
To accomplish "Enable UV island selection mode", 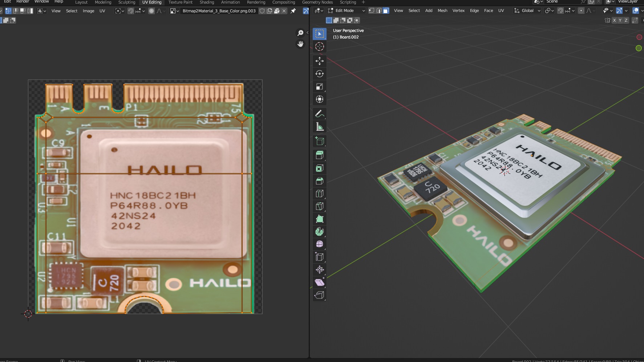I will coord(30,11).
